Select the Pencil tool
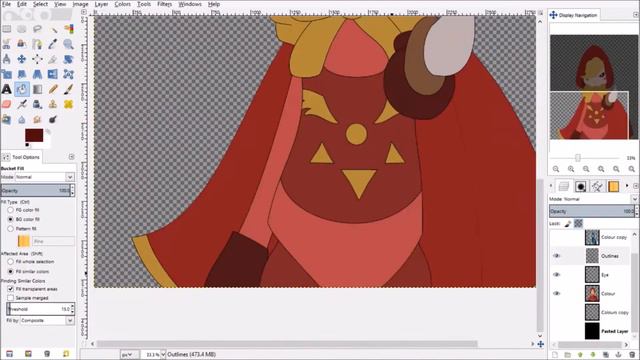Image resolution: width=640 pixels, height=360 pixels. tap(53, 89)
